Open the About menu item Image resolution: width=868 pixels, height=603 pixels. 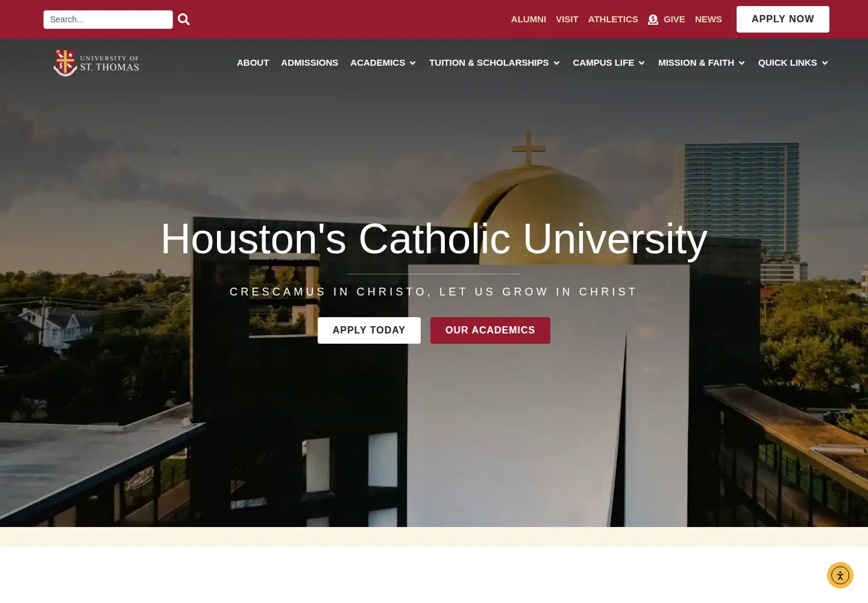tap(253, 63)
